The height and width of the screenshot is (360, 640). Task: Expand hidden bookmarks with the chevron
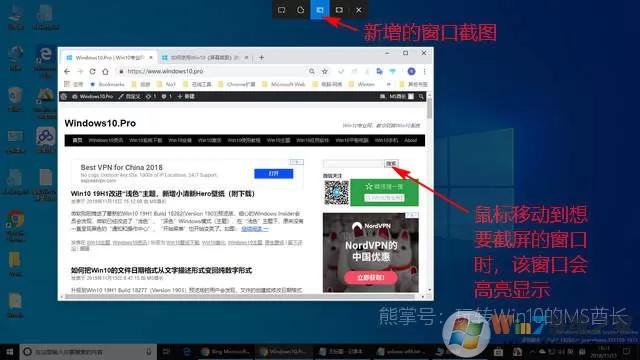point(389,84)
